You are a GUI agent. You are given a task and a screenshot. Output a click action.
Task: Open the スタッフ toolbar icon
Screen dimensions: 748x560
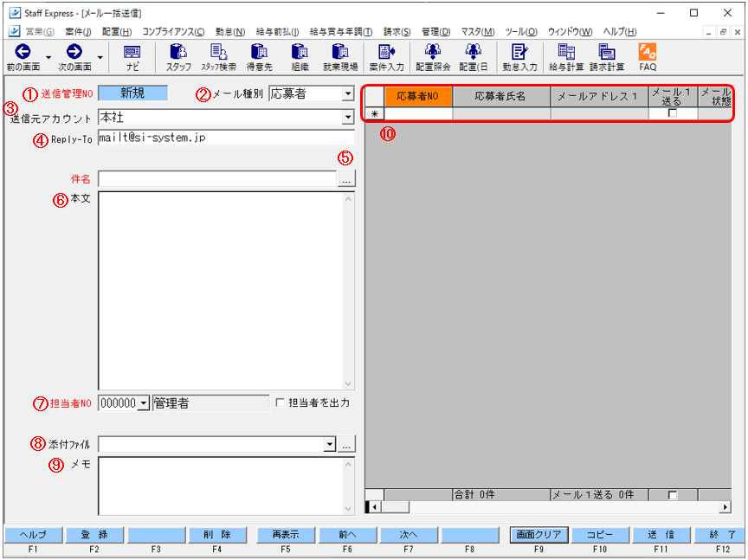(178, 52)
